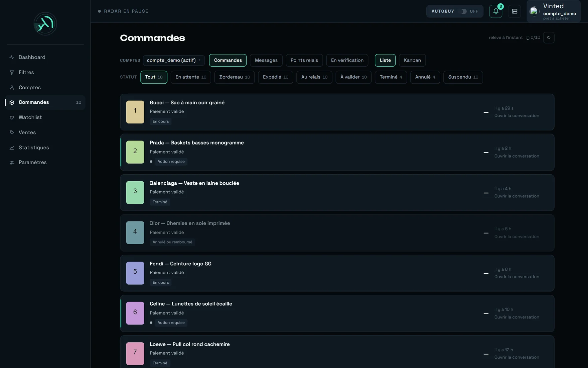Click the Ventes tag icon

click(x=12, y=132)
